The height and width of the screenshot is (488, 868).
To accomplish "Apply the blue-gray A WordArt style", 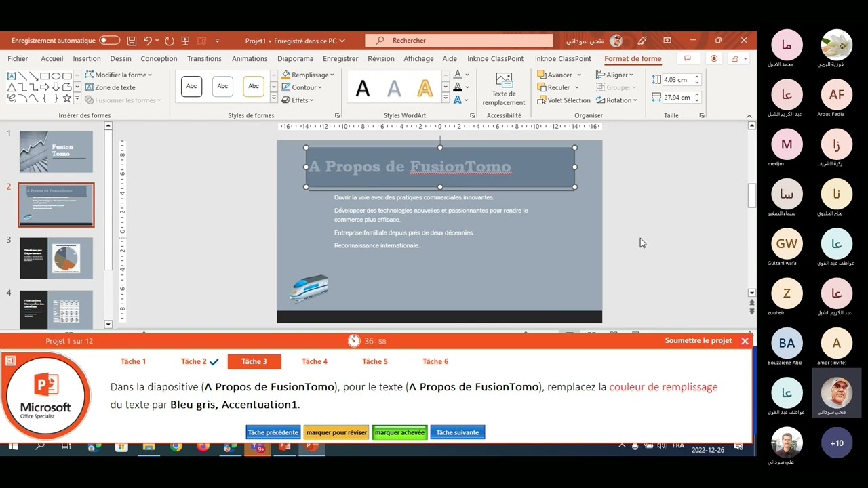I will (x=394, y=88).
